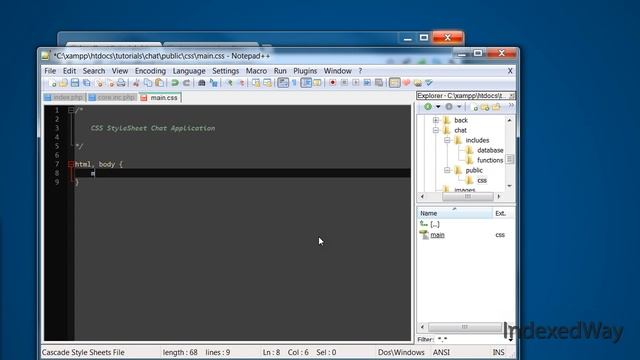Screen dimensions: 640x360
Task: Click Run Macro Multiple Times icon
Action: click(367, 83)
